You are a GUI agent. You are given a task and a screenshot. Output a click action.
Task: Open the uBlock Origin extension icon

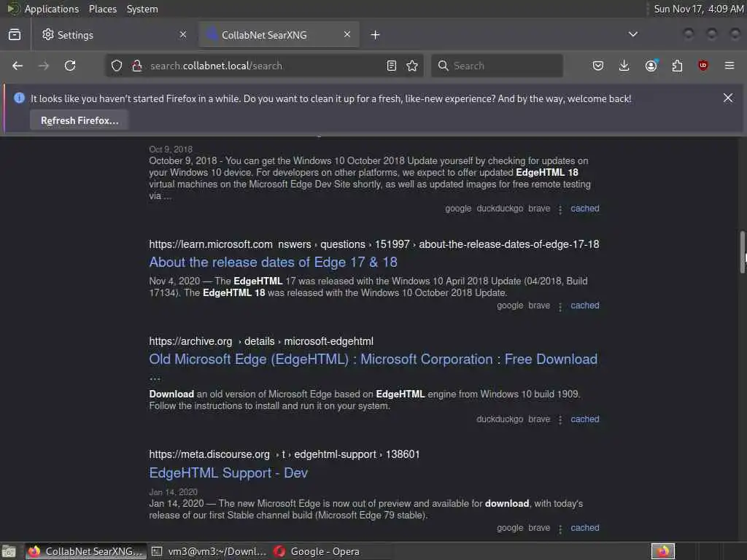click(703, 66)
